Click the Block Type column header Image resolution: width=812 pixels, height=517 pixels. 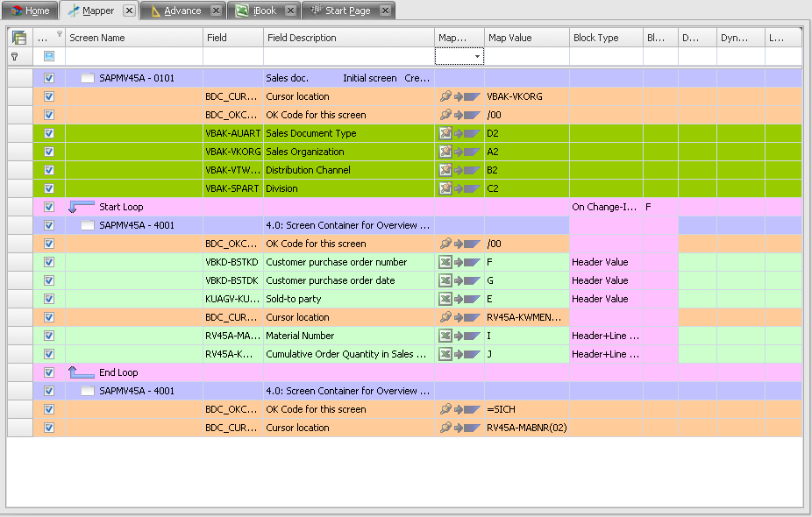click(605, 38)
